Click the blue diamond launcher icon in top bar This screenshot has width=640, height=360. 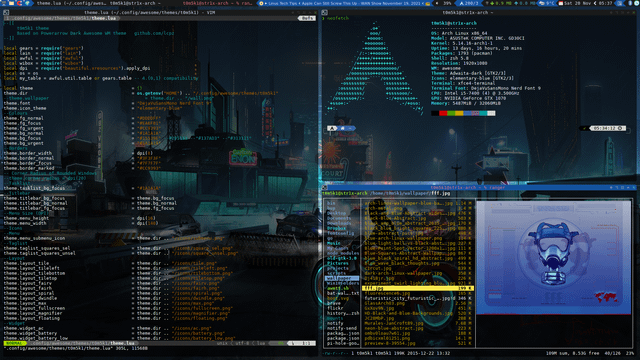pyautogui.click(x=27, y=3)
